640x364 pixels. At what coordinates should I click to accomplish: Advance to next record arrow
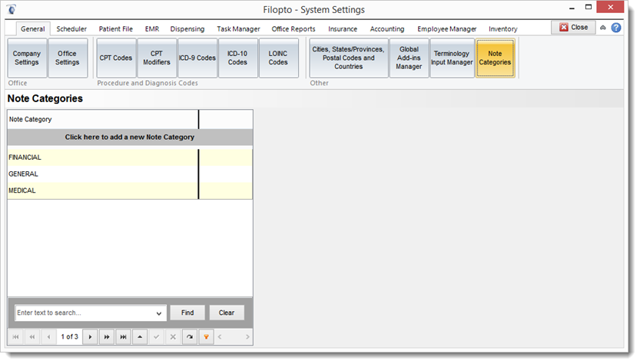click(x=90, y=337)
